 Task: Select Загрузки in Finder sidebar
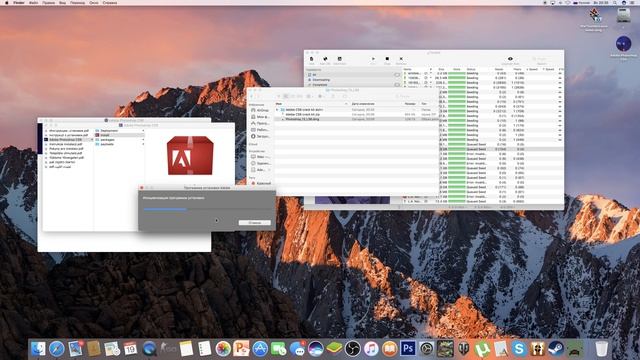click(x=260, y=136)
